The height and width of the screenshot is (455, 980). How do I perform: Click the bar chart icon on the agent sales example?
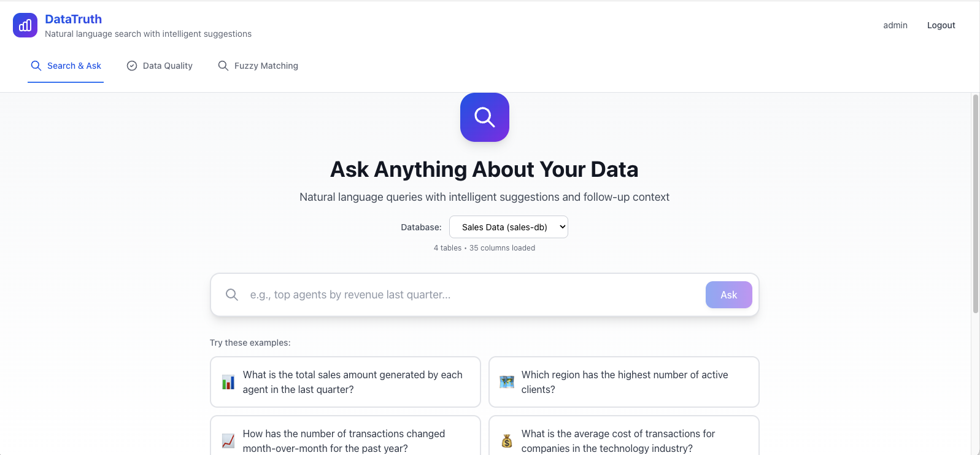point(228,381)
